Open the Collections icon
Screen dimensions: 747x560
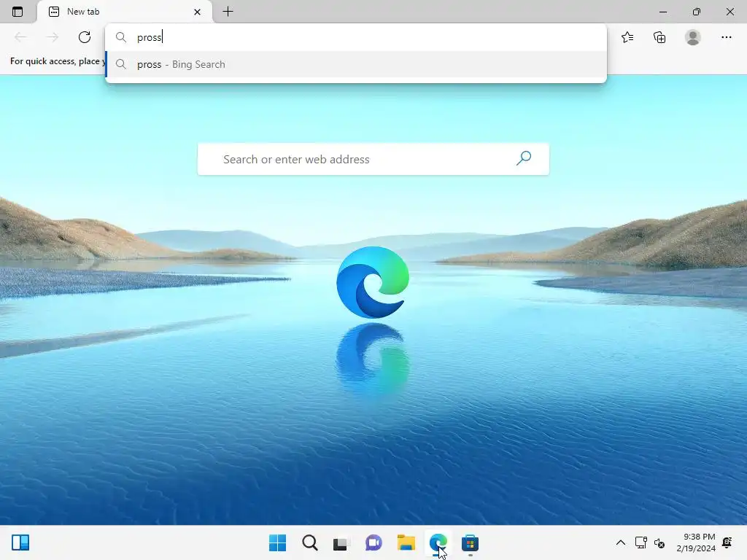click(659, 37)
